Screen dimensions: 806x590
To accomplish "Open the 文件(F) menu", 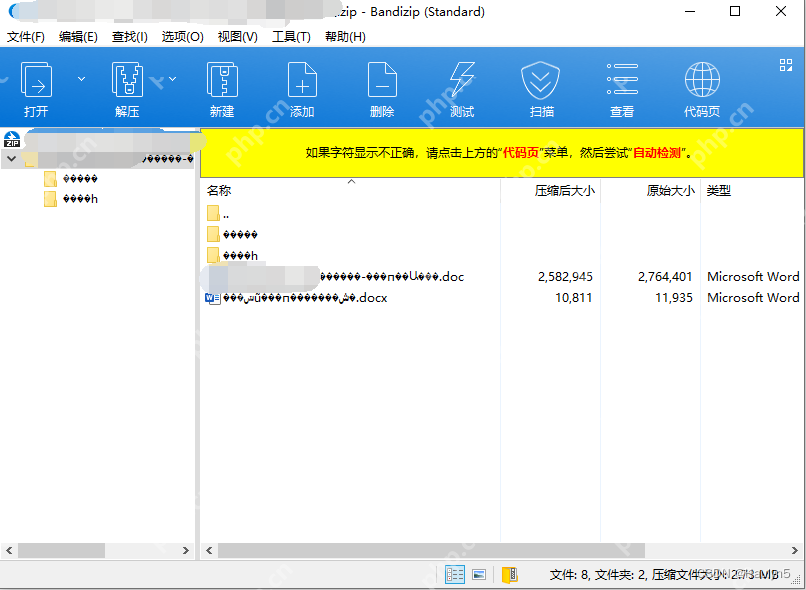I will point(26,36).
